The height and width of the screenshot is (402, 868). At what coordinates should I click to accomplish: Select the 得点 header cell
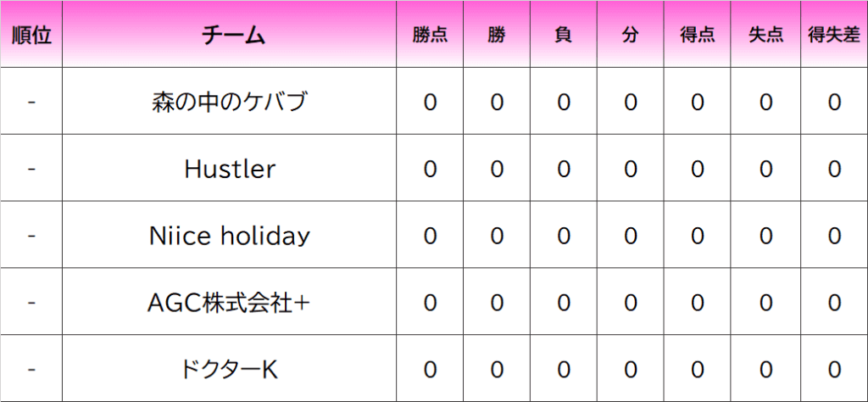click(x=698, y=36)
